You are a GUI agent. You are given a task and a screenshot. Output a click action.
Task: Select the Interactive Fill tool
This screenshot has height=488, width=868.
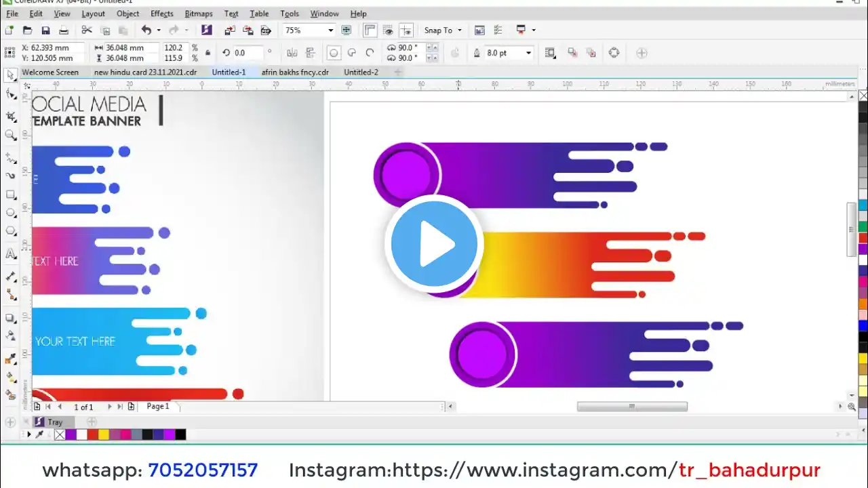click(10, 378)
